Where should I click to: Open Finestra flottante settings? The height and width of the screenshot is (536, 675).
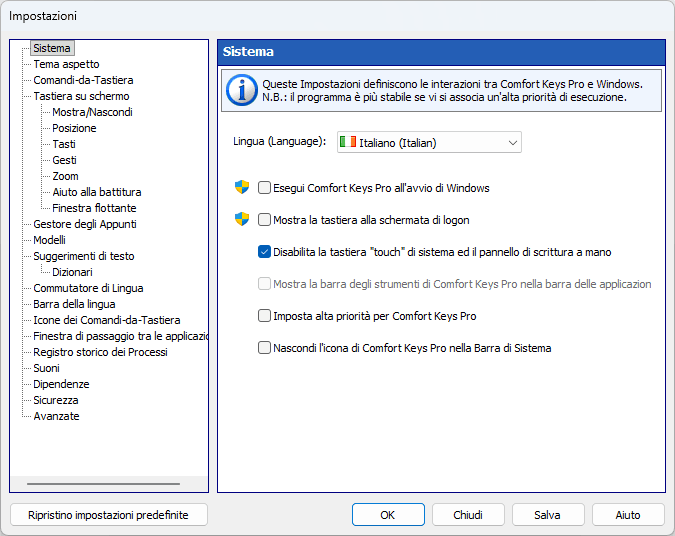[x=94, y=208]
